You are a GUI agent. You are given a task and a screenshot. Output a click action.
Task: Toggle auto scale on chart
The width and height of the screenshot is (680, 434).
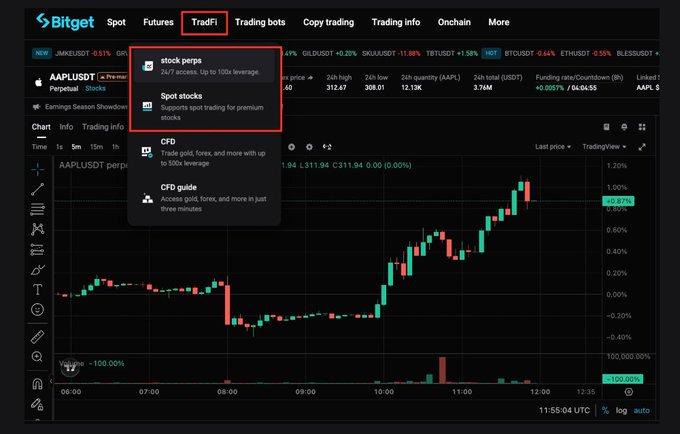point(641,410)
